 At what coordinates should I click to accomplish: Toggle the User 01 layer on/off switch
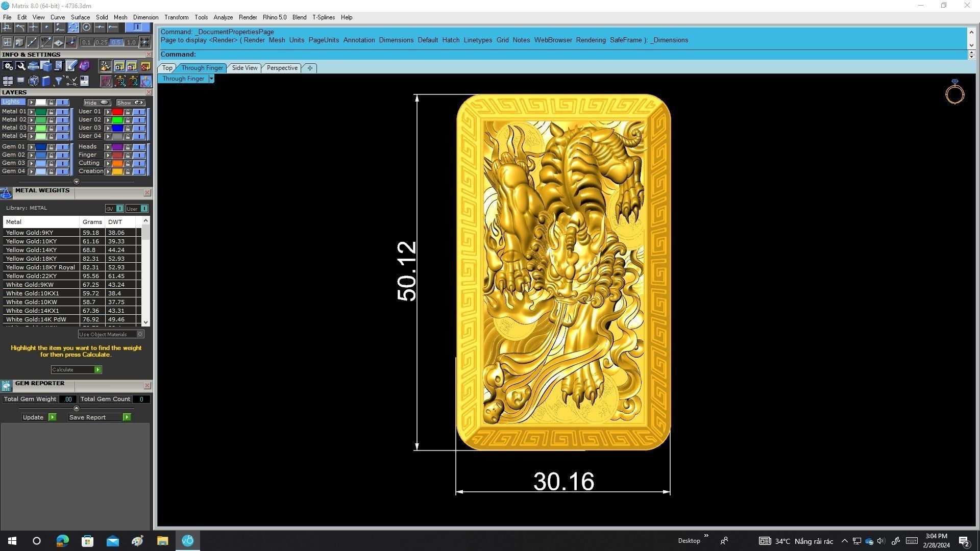click(139, 112)
